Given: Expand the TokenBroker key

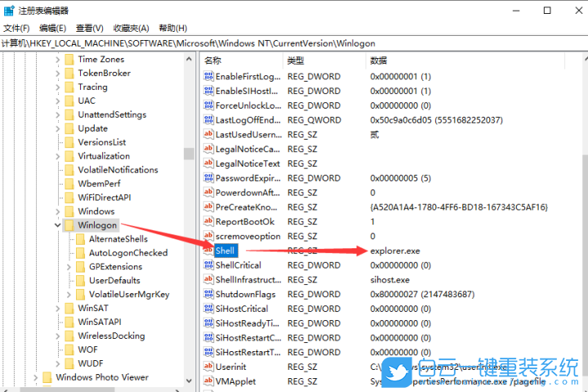Looking at the screenshot, I should (x=57, y=73).
